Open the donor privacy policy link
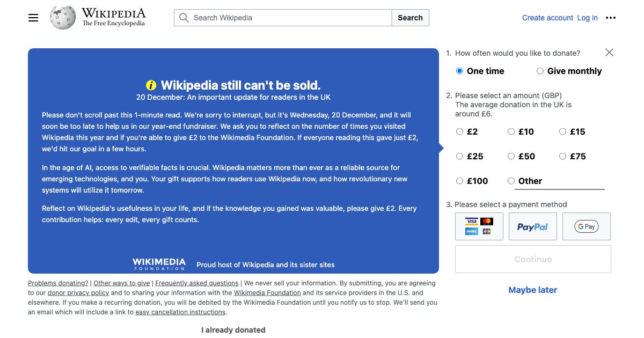 pos(78,292)
